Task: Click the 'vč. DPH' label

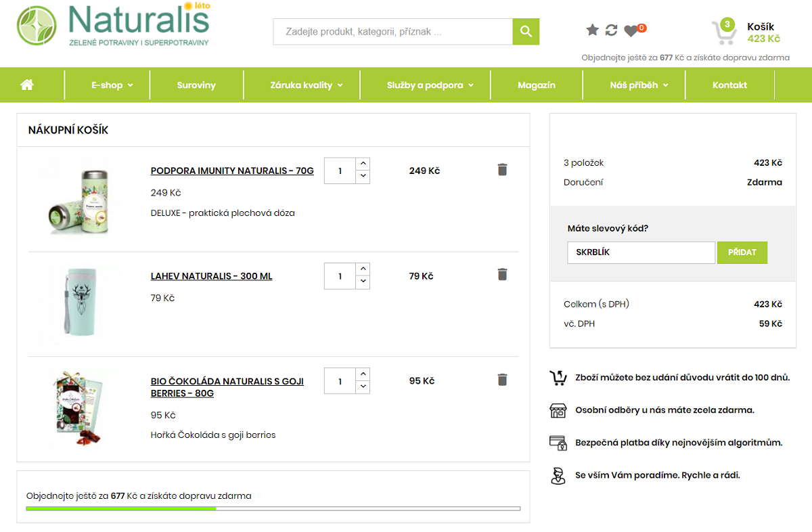Action: [579, 324]
